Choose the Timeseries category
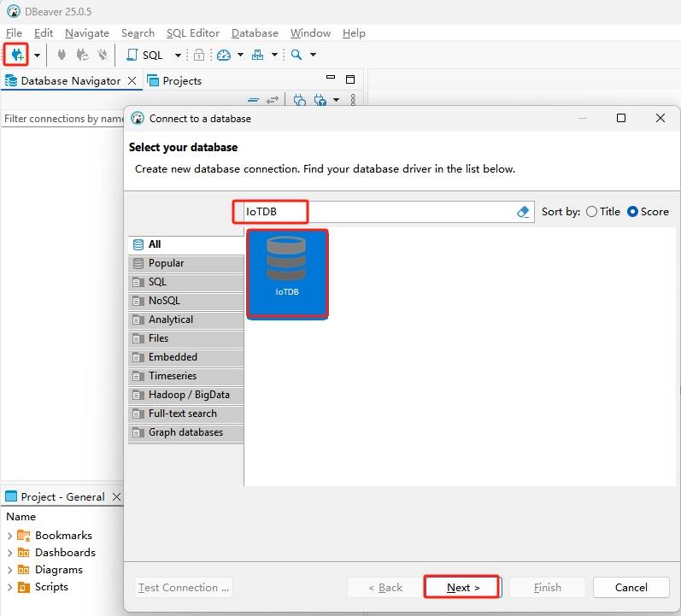Viewport: 681px width, 616px height. click(172, 376)
